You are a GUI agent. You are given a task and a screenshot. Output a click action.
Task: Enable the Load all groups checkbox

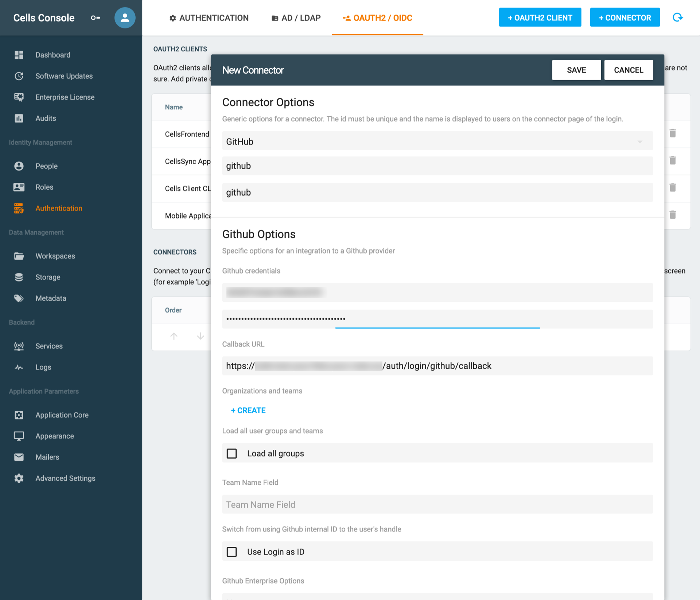232,454
